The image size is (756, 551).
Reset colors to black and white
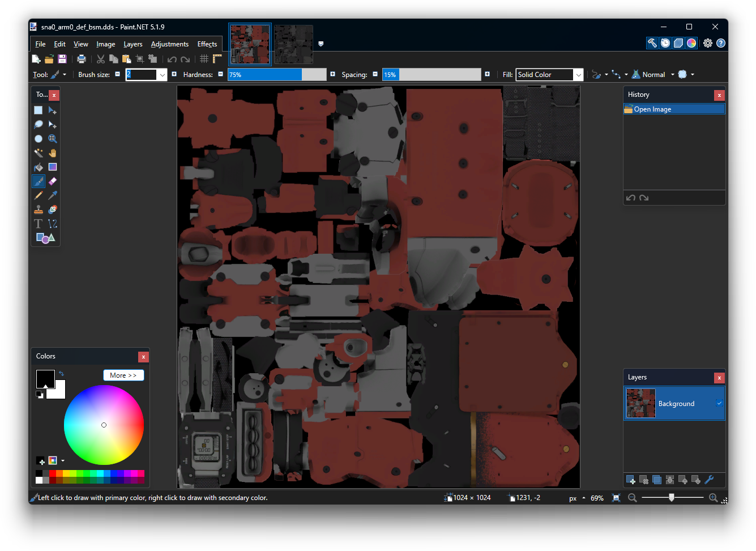click(x=40, y=394)
